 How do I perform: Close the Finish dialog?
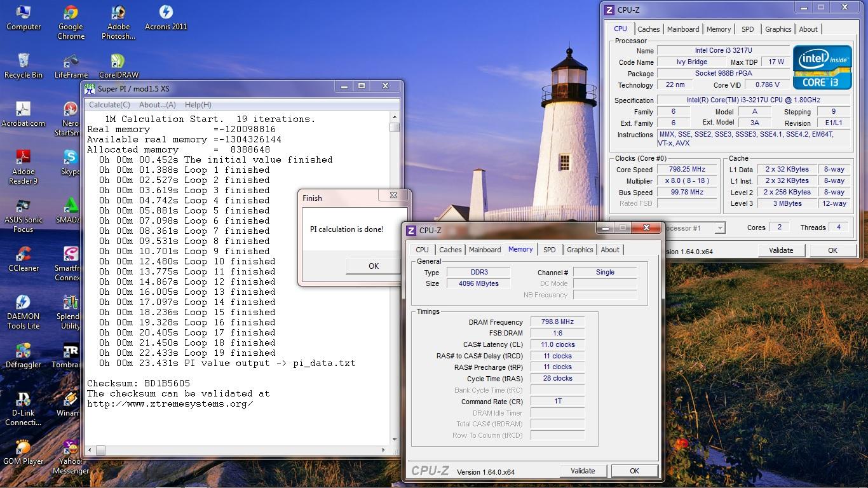click(393, 196)
